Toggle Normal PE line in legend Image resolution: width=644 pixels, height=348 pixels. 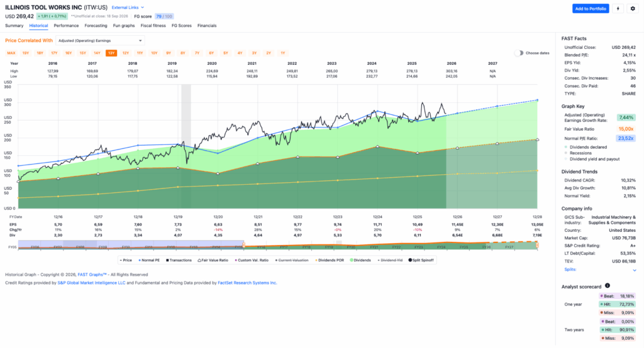(x=149, y=260)
